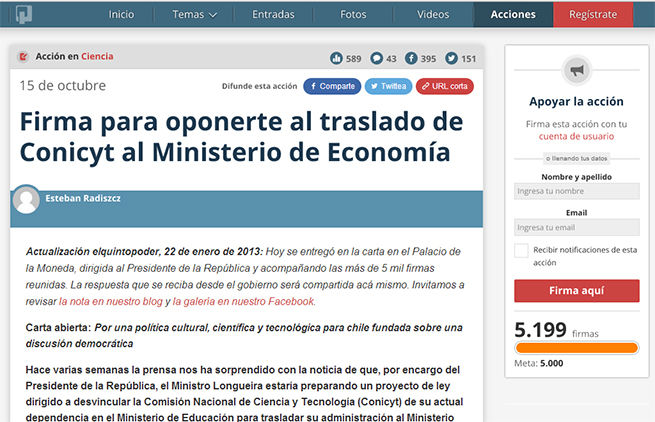Open 'la galería en nuestro Facebook' link
The width and height of the screenshot is (655, 422).
pyautogui.click(x=243, y=301)
